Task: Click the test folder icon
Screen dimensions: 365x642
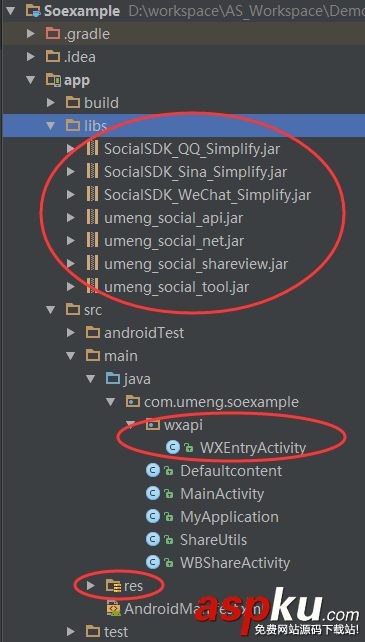Action: click(93, 631)
